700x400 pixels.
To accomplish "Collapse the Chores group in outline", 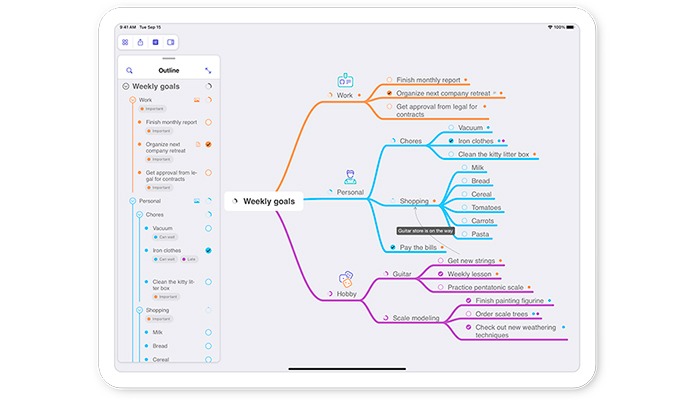I will pos(139,215).
